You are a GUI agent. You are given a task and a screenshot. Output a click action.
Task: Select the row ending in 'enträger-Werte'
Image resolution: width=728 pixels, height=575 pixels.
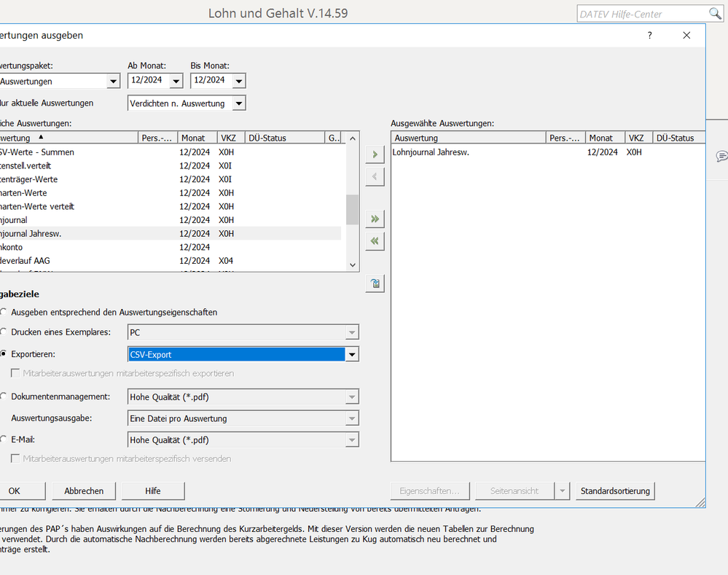[171, 179]
